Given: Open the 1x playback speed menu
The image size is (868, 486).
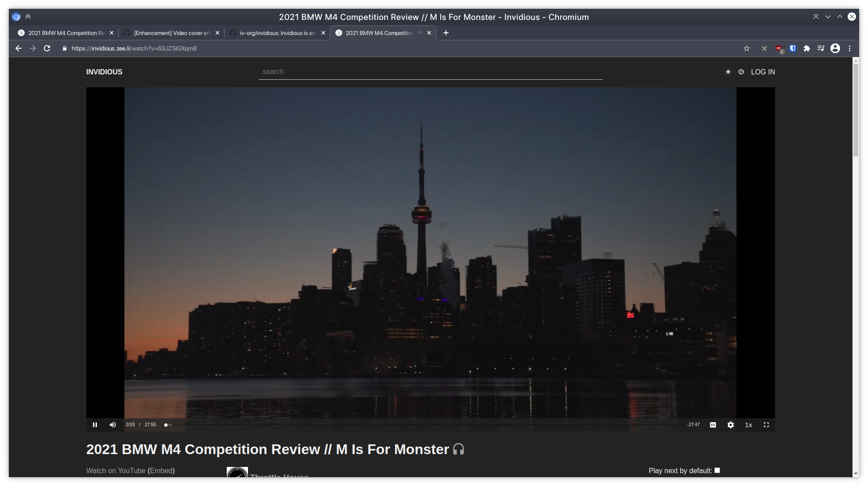Looking at the screenshot, I should [x=748, y=424].
